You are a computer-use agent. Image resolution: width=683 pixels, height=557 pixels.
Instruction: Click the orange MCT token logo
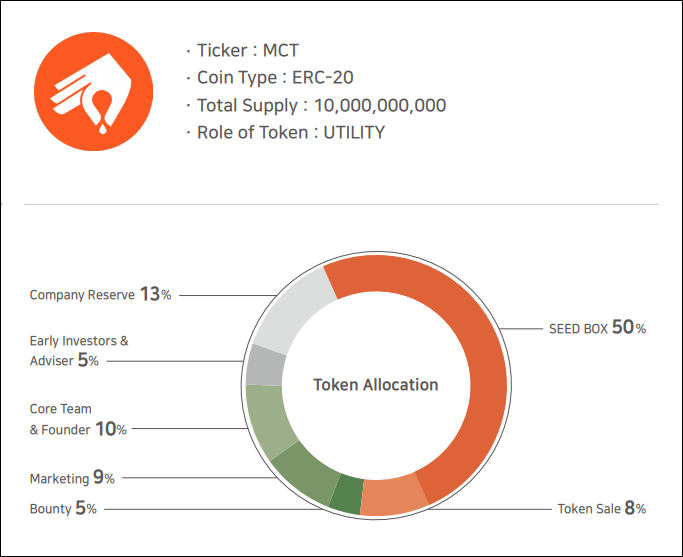point(94,91)
